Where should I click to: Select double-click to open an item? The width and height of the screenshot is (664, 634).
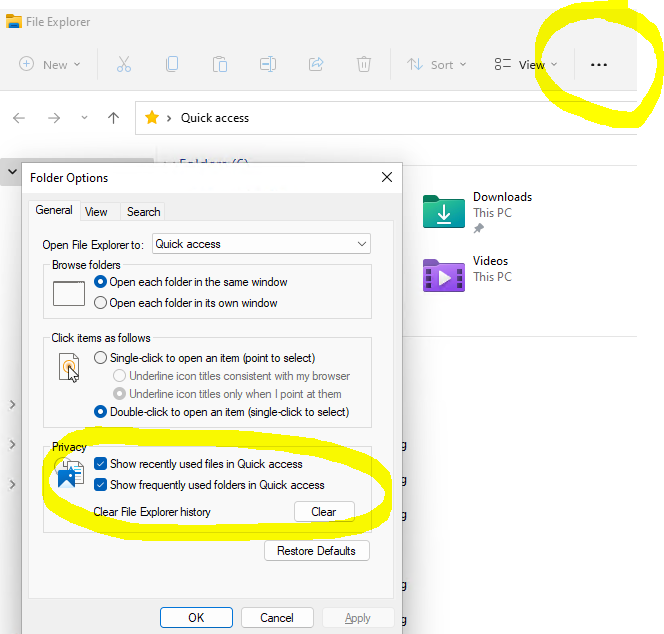click(221, 412)
